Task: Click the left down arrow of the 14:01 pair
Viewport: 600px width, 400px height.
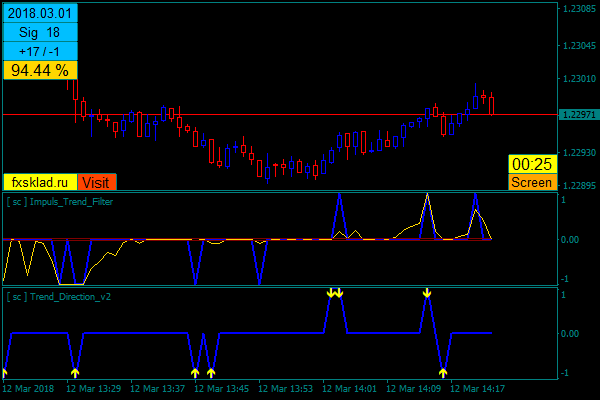Action: 331,293
